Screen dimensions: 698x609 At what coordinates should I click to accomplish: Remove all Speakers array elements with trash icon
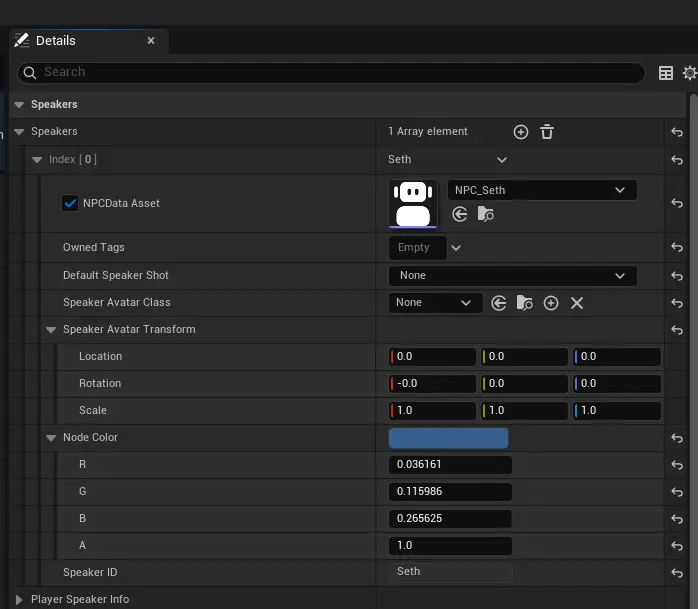547,132
